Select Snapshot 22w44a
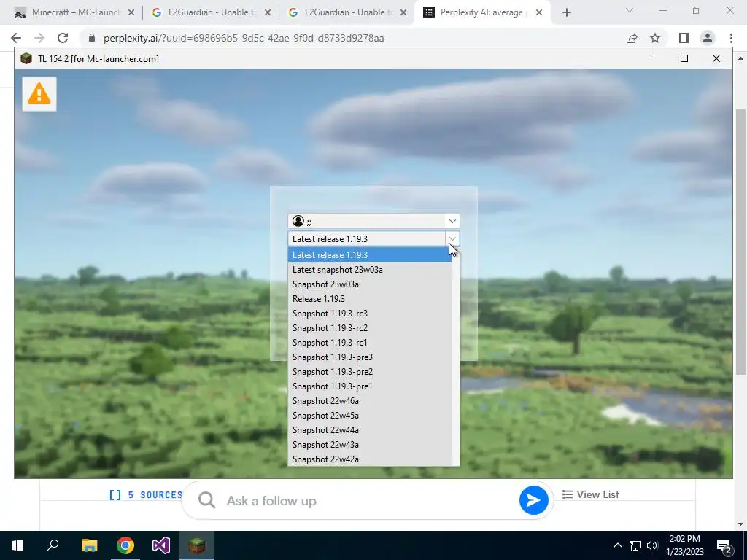 [370, 430]
